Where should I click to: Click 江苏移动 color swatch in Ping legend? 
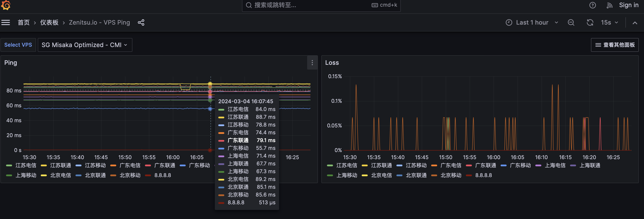79,165
